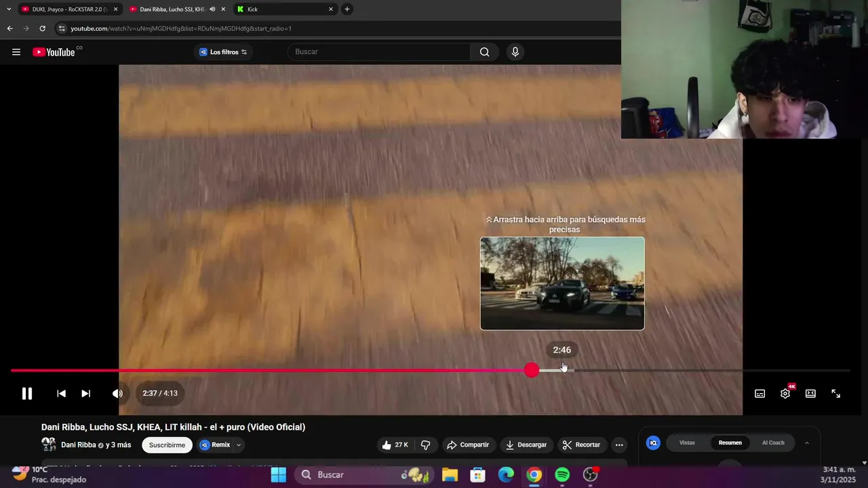The width and height of the screenshot is (868, 488).
Task: Switch the player to theater mode
Action: tap(810, 393)
